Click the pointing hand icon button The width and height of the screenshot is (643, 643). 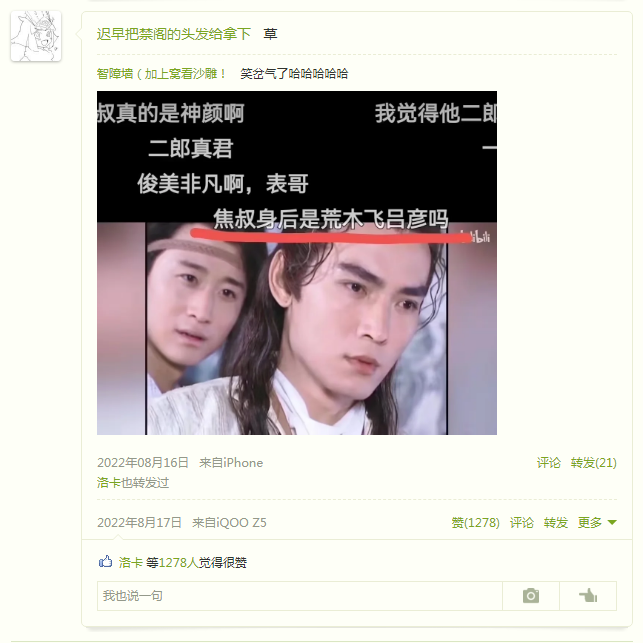588,595
